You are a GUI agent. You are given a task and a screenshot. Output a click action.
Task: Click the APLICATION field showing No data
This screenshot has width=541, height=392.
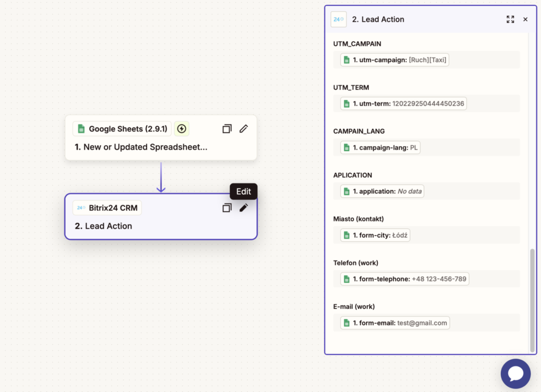tap(382, 191)
